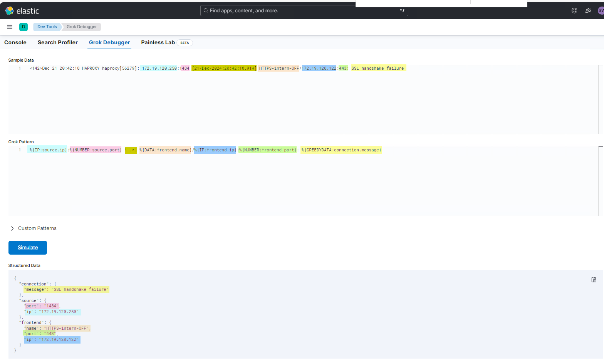
Task: Click the '"ip": "172.19.120.122"' result line
Action: coord(52,339)
